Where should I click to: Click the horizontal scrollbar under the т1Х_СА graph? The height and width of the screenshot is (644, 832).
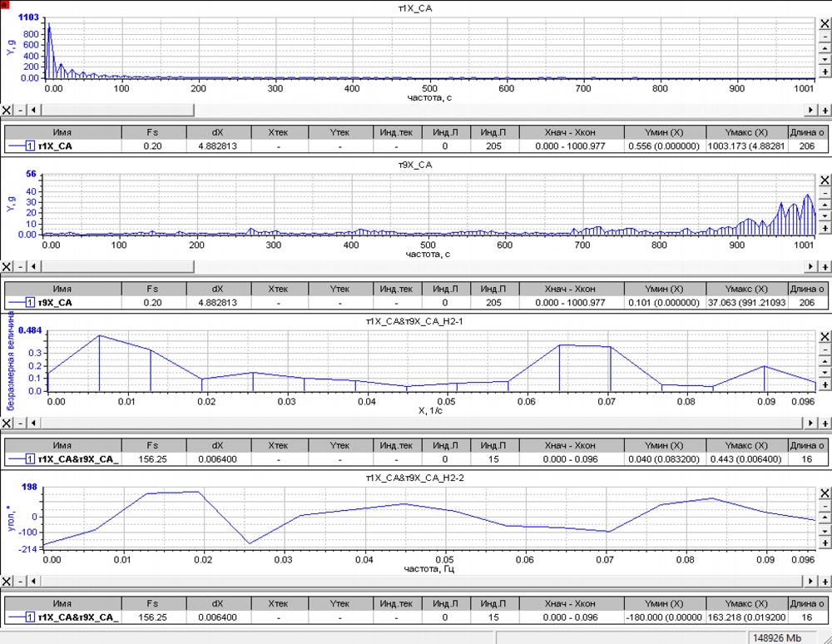[x=499, y=110]
